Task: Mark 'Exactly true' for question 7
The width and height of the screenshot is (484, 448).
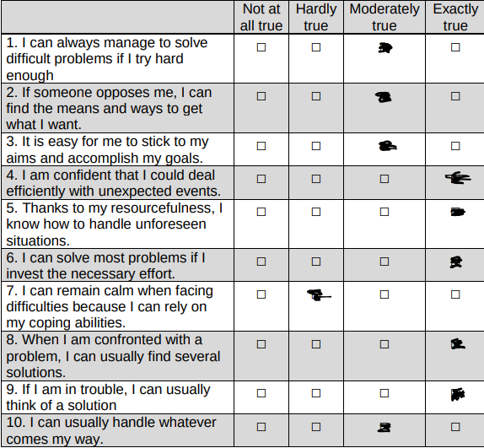Action: [455, 294]
